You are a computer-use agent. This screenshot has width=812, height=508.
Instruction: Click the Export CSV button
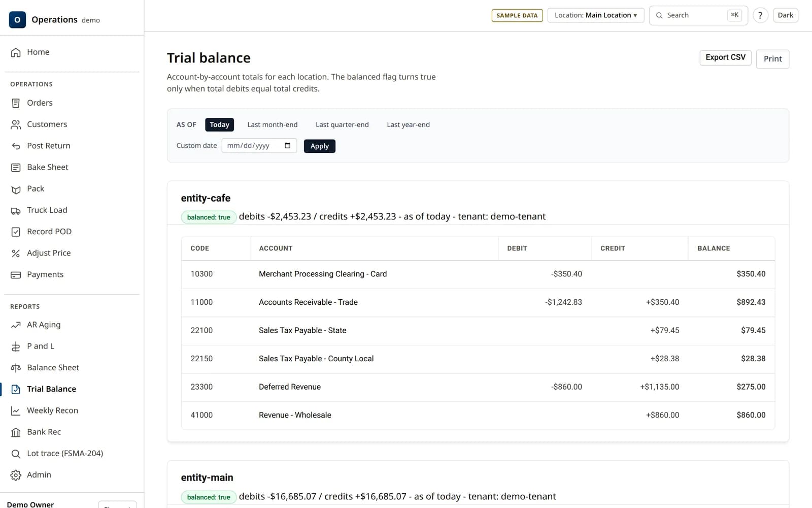coord(725,57)
